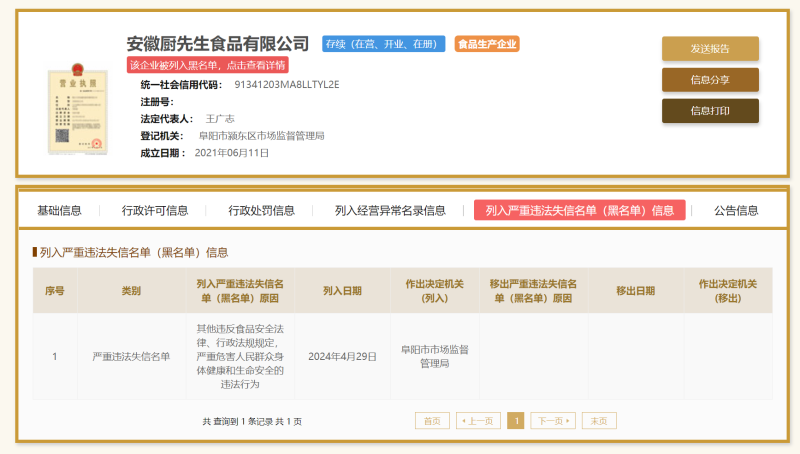Click the 信息打印 button
Screen dimensions: 800x454
click(x=710, y=111)
